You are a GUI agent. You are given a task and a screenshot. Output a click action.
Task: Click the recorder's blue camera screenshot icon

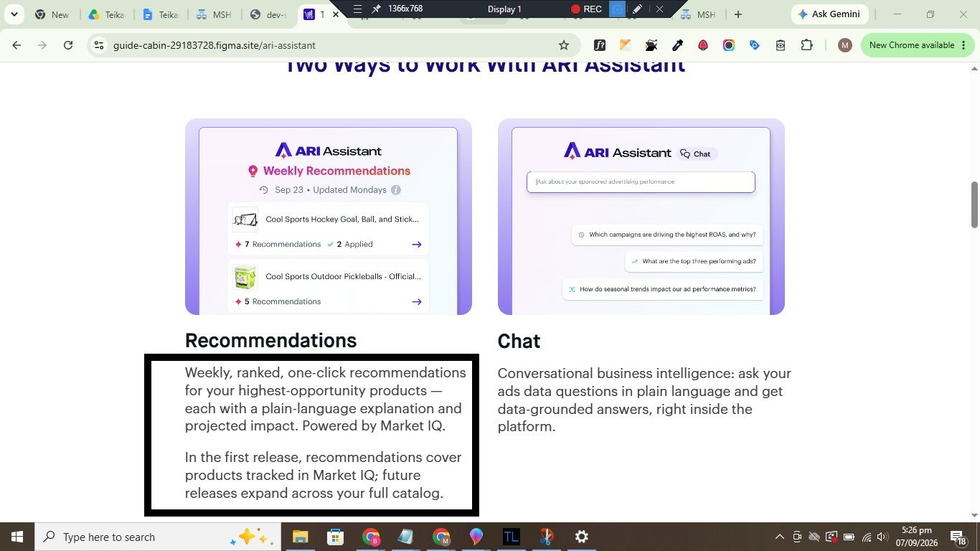coord(617,9)
